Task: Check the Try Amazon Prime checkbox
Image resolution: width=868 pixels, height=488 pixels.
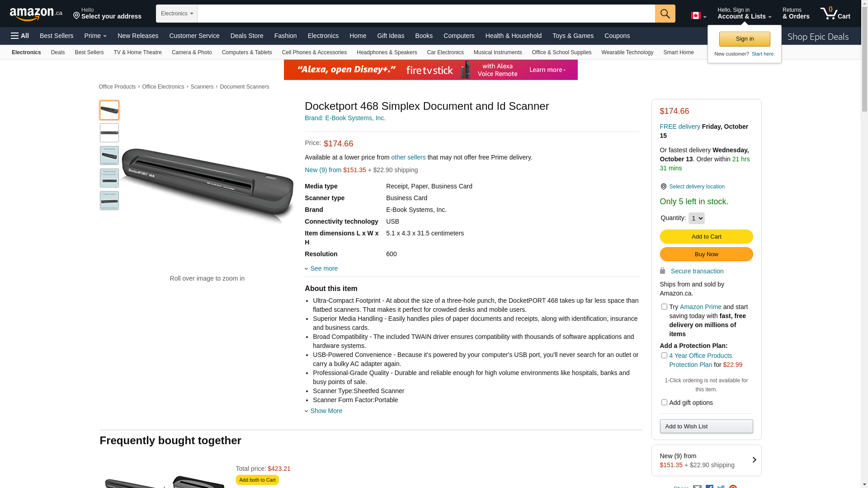Action: [x=664, y=307]
